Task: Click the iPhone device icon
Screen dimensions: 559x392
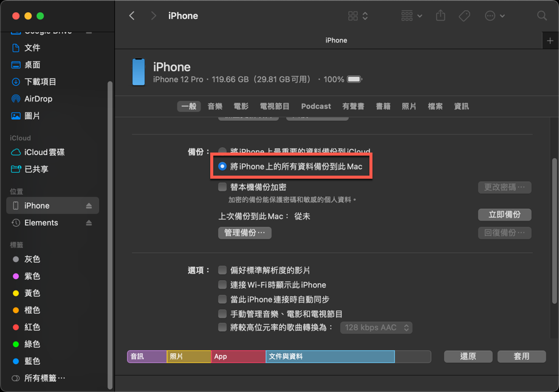Action: 139,72
